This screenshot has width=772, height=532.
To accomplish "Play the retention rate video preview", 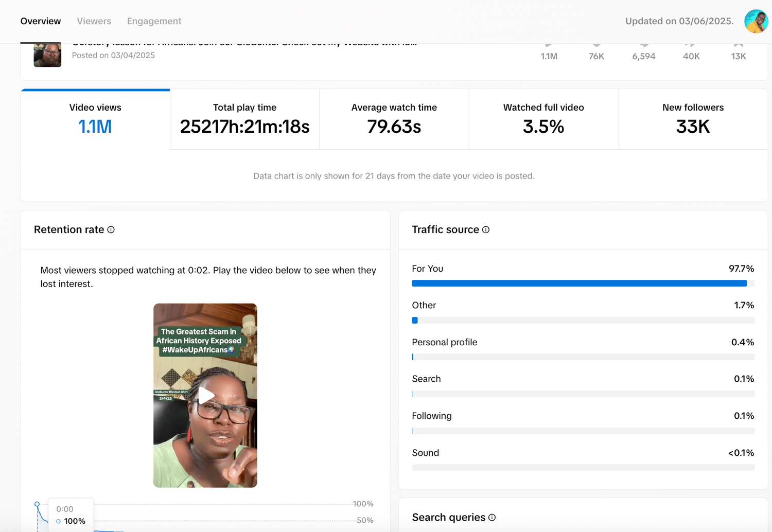I will coord(205,395).
